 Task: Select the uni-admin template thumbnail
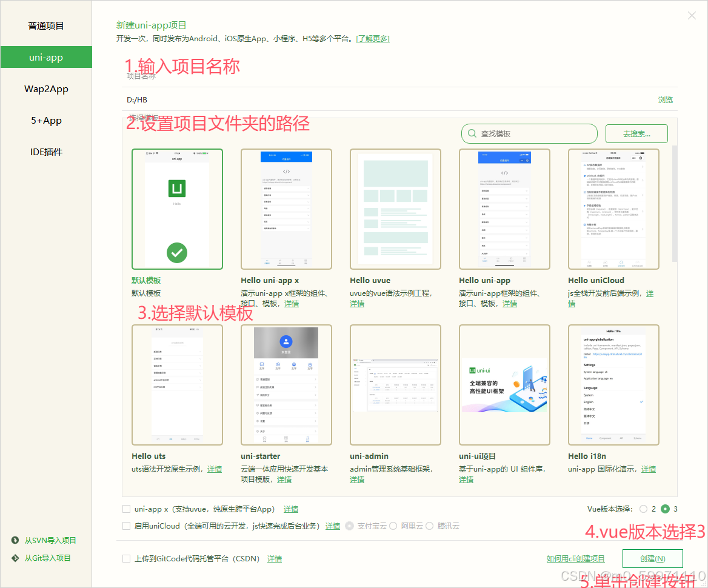coord(396,385)
